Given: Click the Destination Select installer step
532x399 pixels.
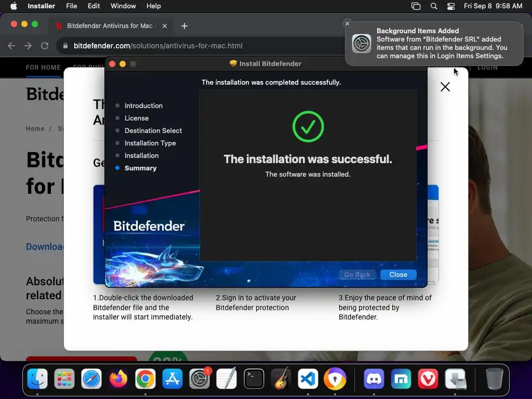Looking at the screenshot, I should click(153, 130).
